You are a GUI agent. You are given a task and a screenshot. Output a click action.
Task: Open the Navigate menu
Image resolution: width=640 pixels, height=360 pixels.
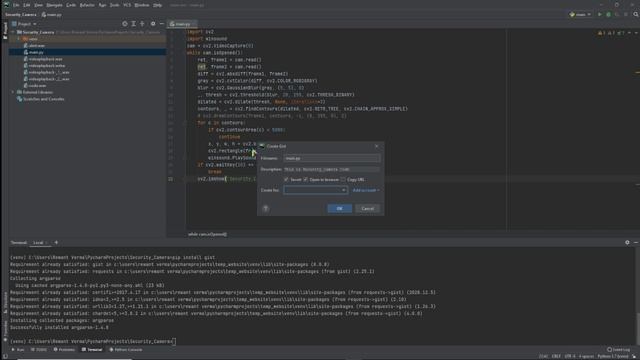54,5
